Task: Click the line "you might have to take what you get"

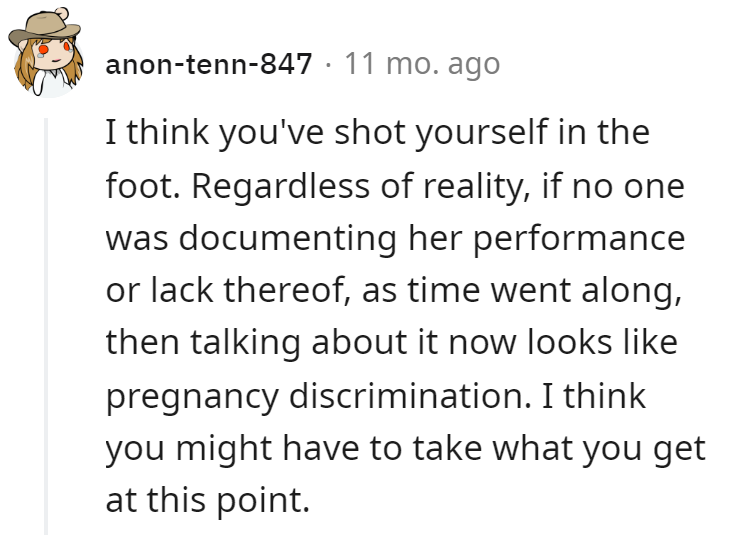Action: (x=406, y=448)
